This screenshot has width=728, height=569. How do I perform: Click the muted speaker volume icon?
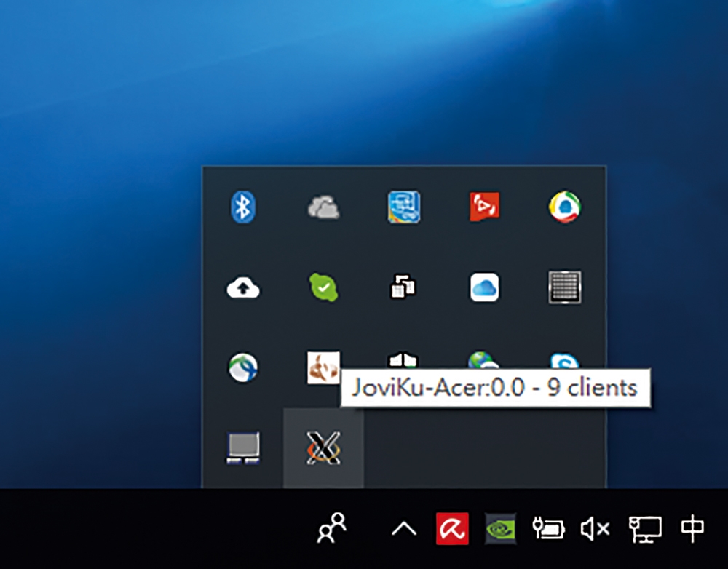pyautogui.click(x=596, y=529)
